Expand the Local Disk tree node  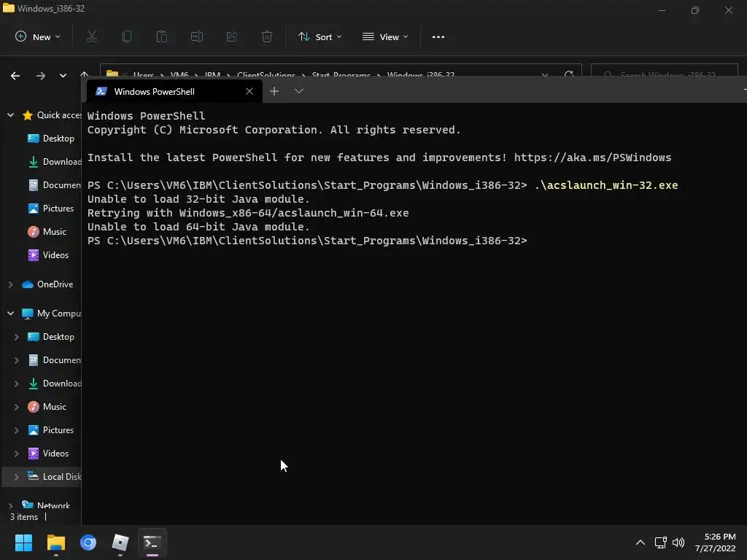[x=17, y=477]
